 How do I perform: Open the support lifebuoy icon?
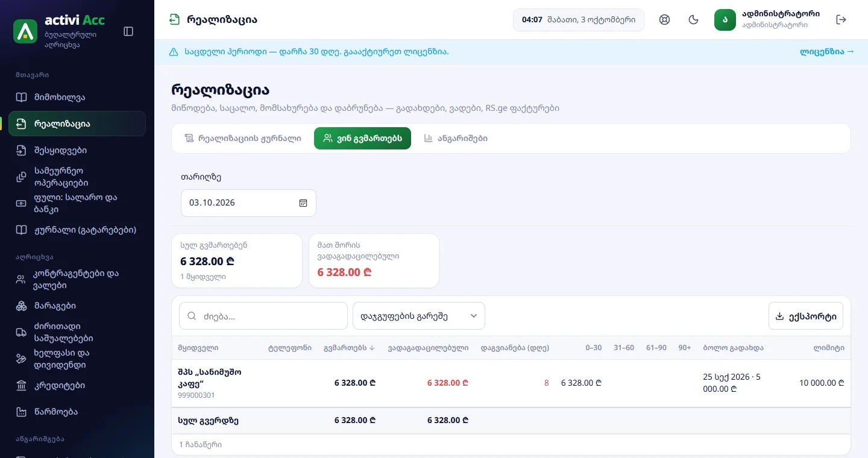click(665, 20)
